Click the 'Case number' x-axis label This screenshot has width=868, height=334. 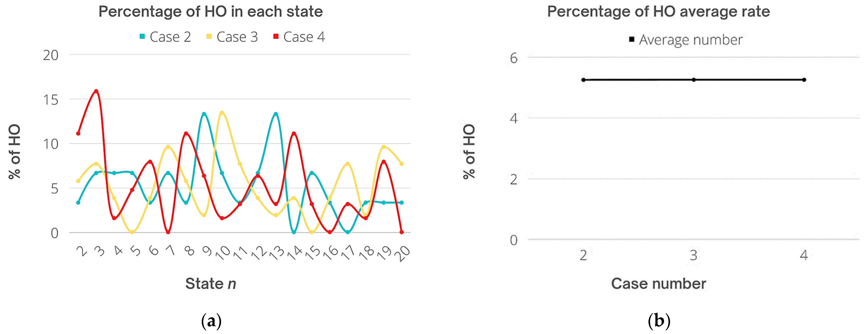[x=658, y=284]
